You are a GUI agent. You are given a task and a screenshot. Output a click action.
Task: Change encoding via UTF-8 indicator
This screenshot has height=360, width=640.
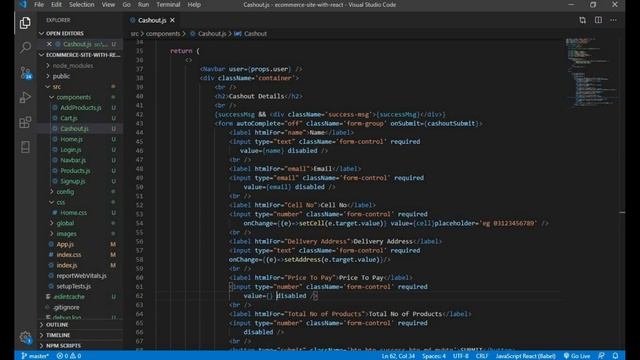tap(460, 356)
